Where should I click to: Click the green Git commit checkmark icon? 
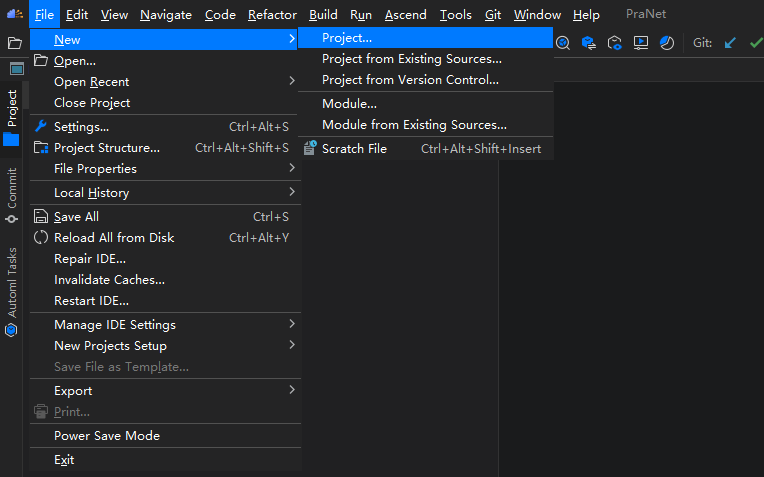click(755, 43)
